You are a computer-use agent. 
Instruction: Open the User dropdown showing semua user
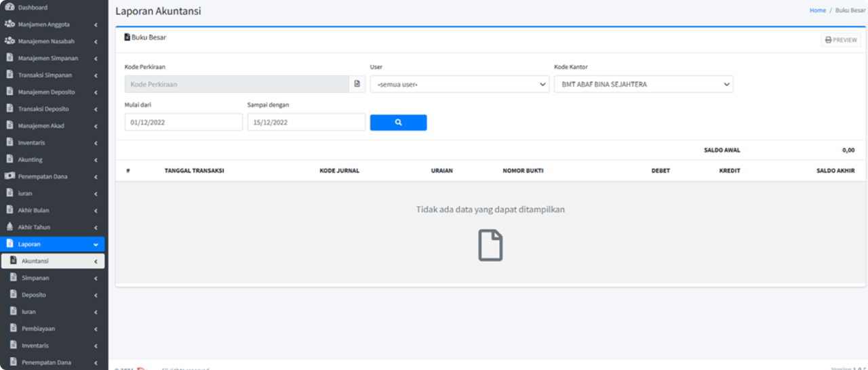[x=459, y=84]
